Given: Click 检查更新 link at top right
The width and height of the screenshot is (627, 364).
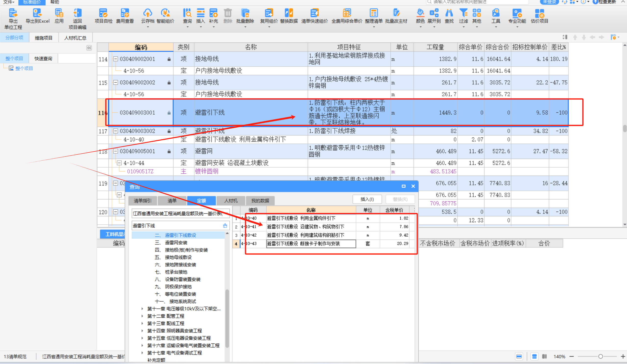Looking at the screenshot, I should coord(605,2).
